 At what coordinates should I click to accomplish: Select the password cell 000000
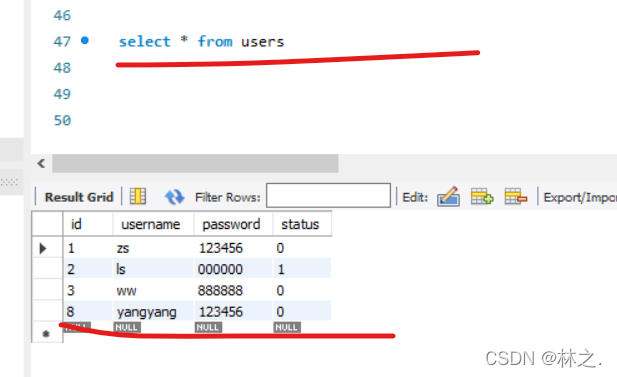pos(233,269)
